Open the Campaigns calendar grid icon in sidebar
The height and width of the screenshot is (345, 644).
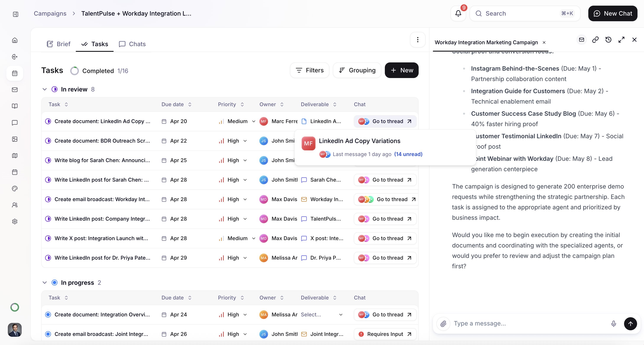pos(15,73)
